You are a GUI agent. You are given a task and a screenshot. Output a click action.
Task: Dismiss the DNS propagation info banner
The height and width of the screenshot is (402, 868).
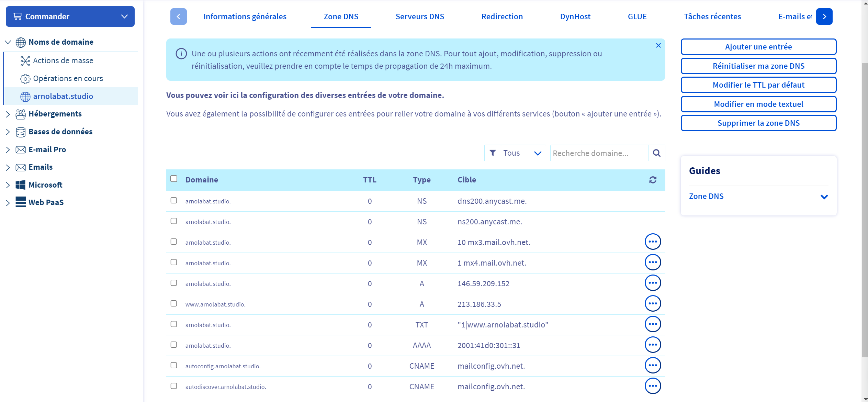658,45
